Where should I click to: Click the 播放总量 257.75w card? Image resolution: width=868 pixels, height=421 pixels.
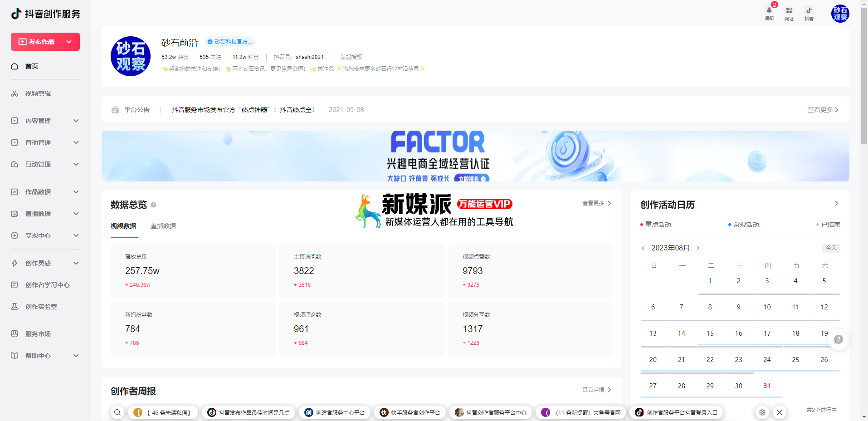(193, 271)
